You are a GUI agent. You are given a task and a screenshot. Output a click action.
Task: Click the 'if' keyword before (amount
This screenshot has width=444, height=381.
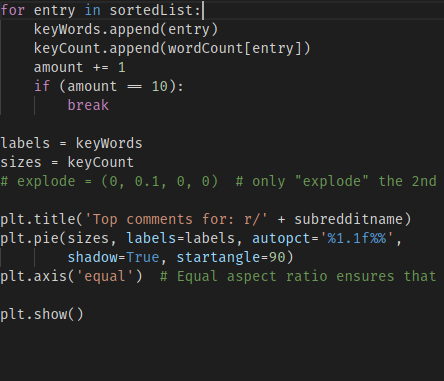[x=42, y=87]
